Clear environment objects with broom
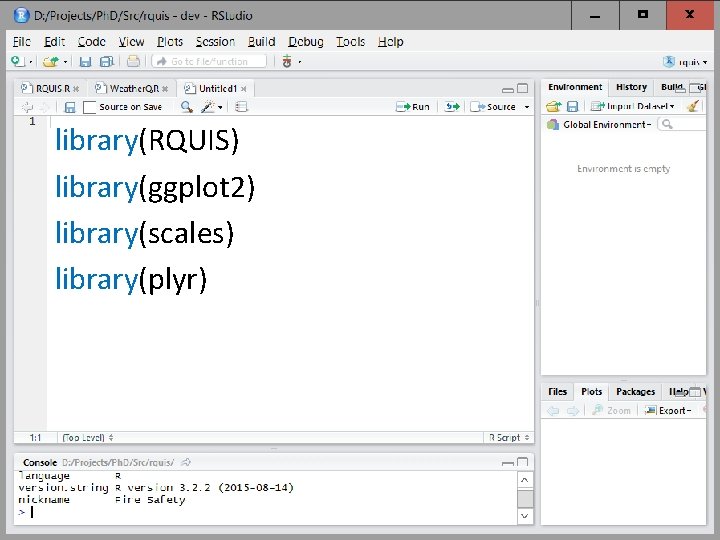720x540 pixels. coord(693,107)
